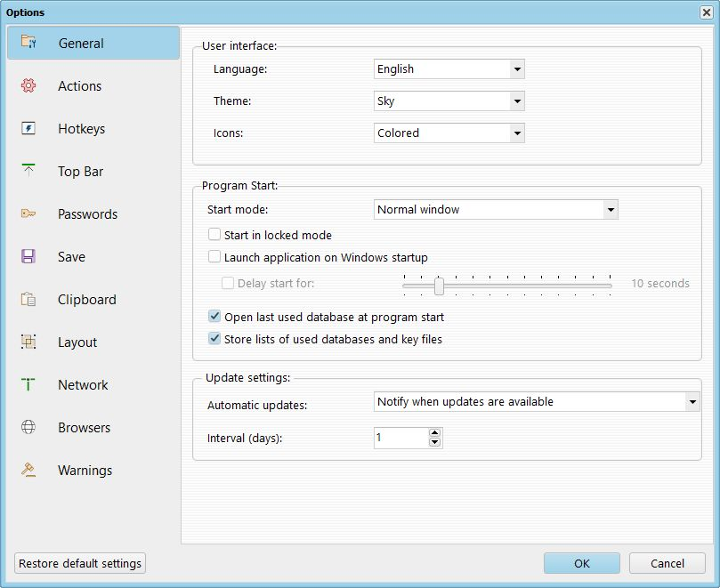Image resolution: width=720 pixels, height=588 pixels.
Task: Enable Start in locked mode checkbox
Action: coord(214,235)
